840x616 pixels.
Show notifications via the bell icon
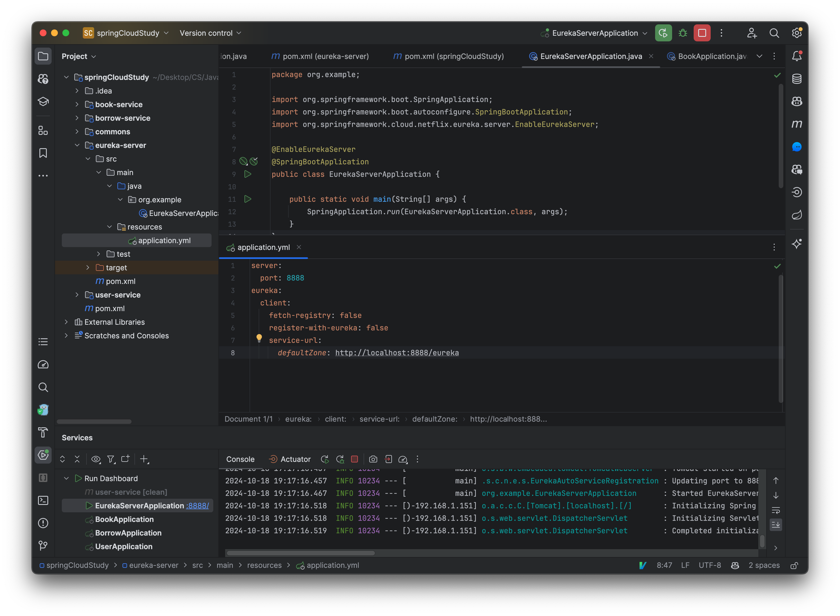(x=797, y=56)
